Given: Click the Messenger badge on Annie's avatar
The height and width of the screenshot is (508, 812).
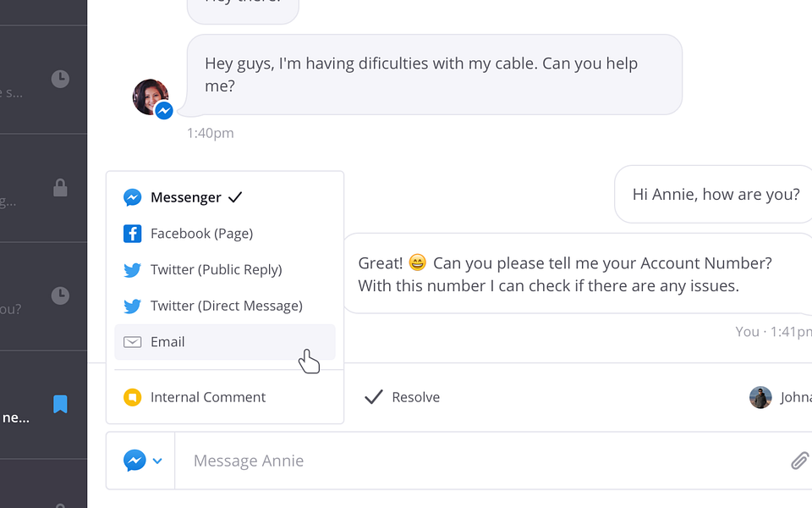Looking at the screenshot, I should tap(164, 111).
